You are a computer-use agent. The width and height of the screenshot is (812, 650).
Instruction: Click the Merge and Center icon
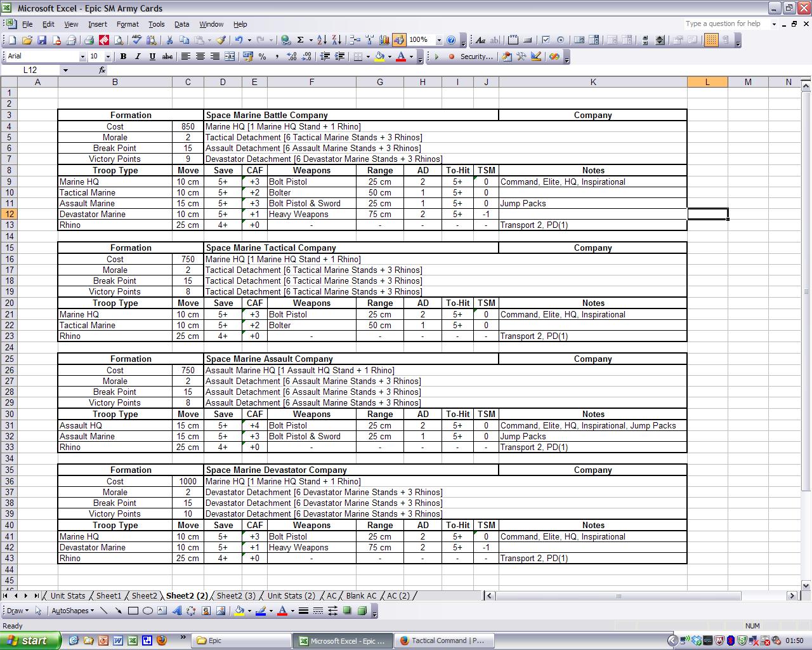[x=230, y=56]
